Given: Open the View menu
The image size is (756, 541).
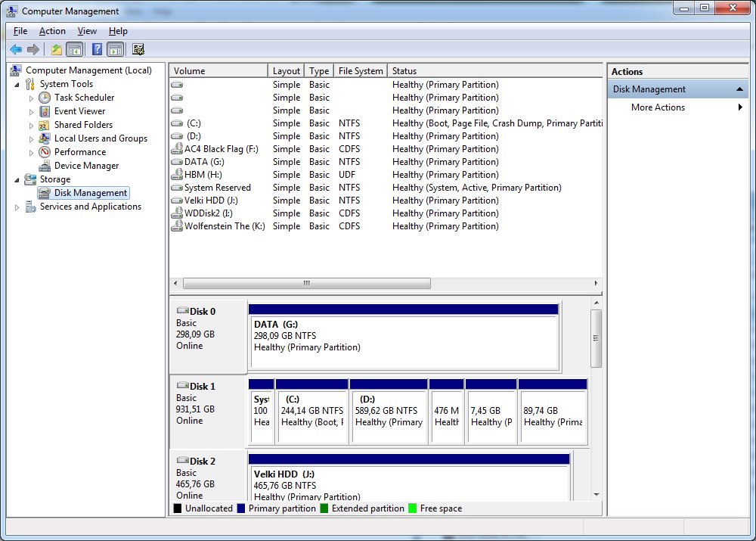Looking at the screenshot, I should (x=87, y=31).
